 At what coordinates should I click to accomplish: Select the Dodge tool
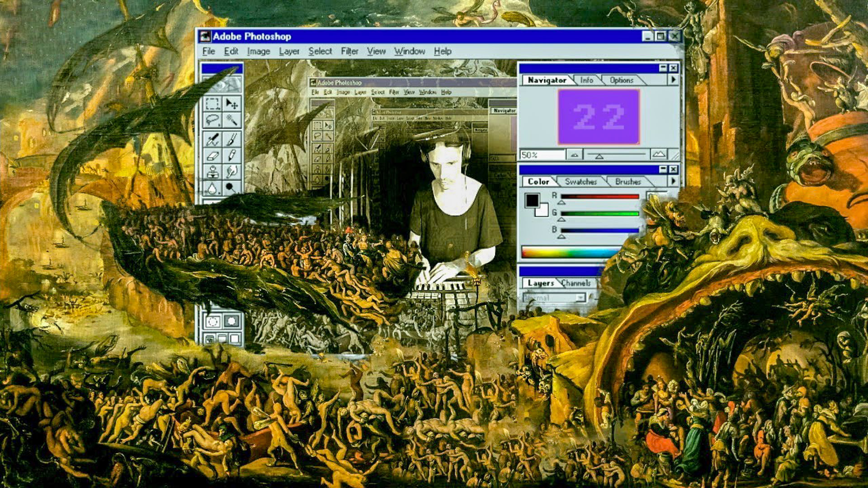[x=231, y=187]
